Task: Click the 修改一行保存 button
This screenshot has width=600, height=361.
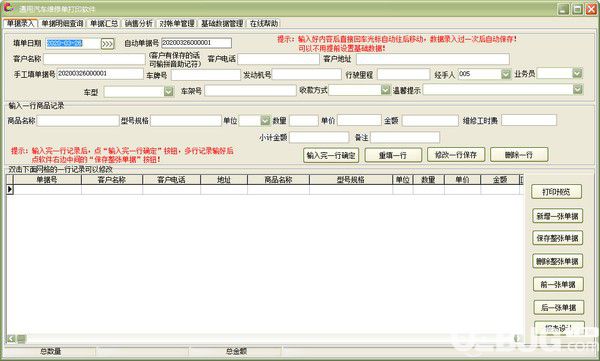Action: (456, 155)
